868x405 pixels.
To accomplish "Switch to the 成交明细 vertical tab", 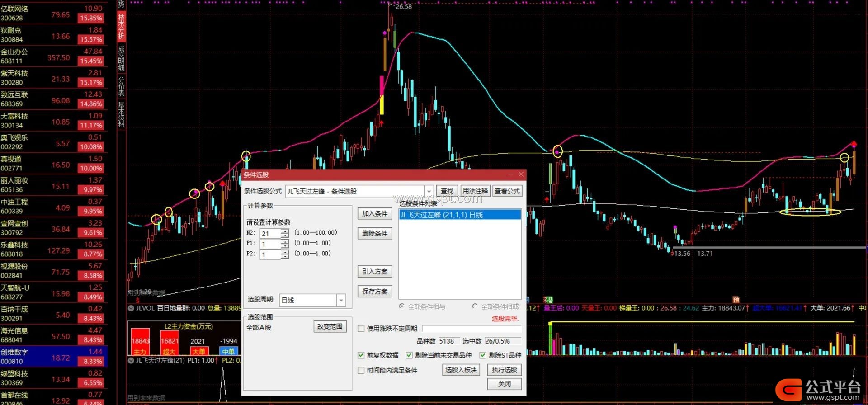I will (x=121, y=58).
